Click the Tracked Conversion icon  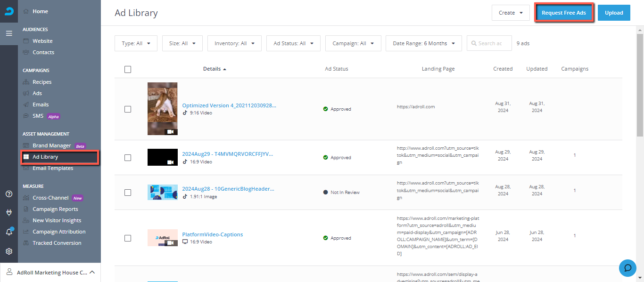pos(26,243)
